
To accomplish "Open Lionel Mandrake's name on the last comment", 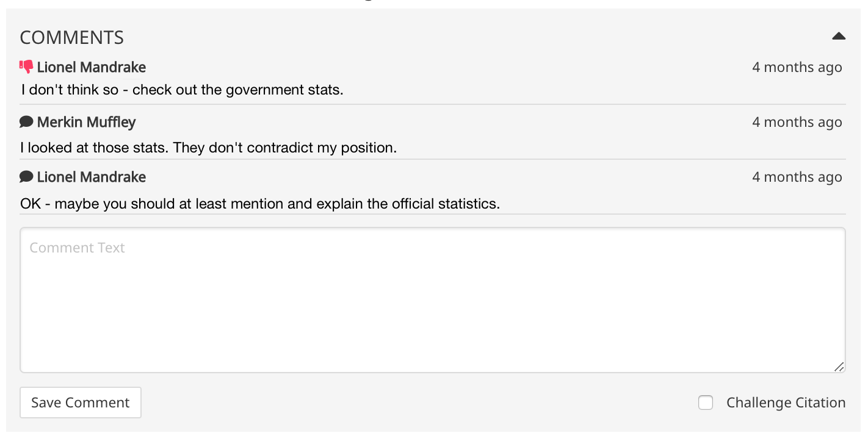I will coord(92,177).
